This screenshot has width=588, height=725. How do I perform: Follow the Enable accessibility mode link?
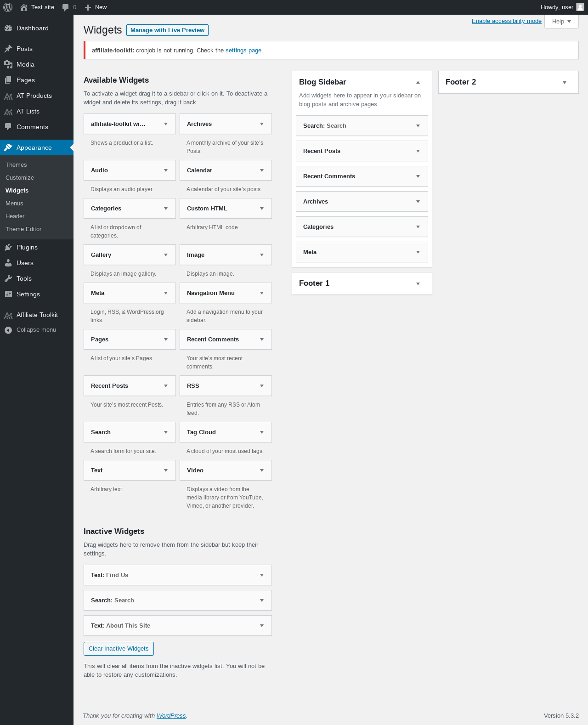(x=506, y=21)
